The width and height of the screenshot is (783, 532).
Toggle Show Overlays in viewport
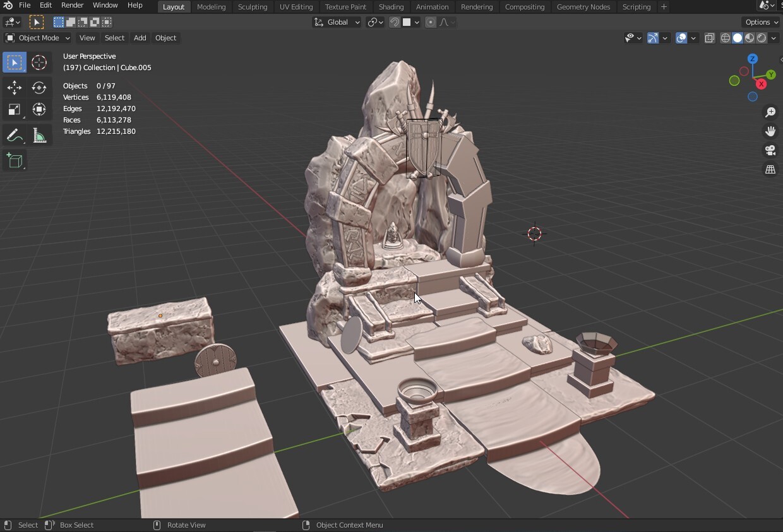pos(680,38)
